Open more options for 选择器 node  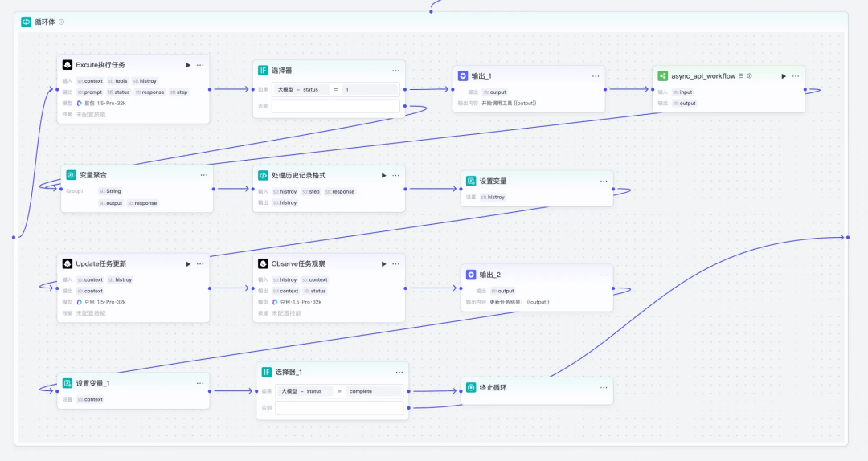pos(395,71)
